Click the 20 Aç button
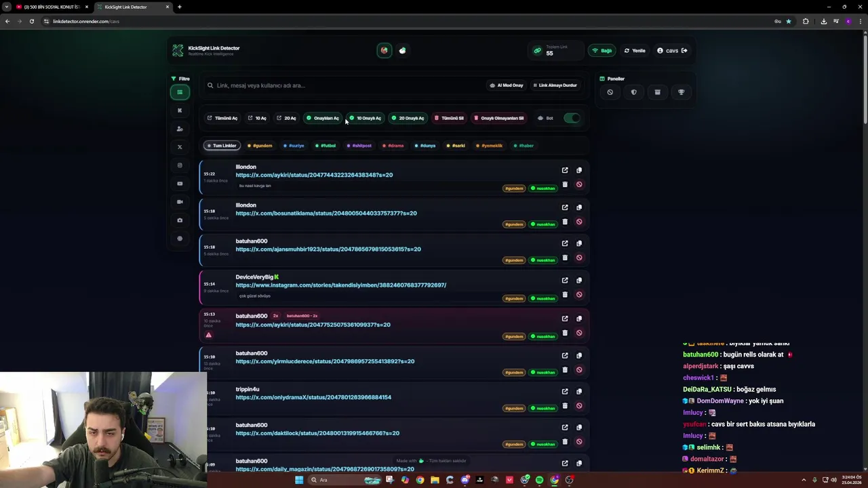The image size is (868, 488). (286, 118)
